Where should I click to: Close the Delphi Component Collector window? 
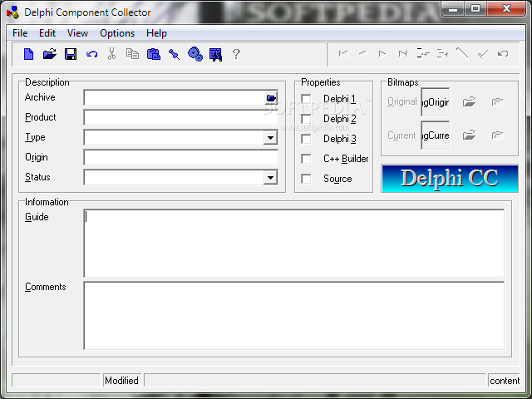(x=506, y=9)
